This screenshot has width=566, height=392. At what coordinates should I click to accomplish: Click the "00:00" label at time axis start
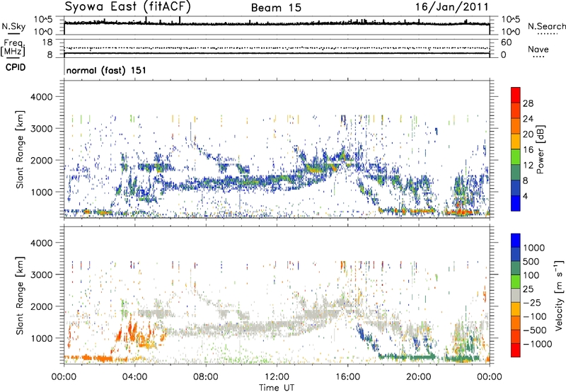tap(64, 377)
